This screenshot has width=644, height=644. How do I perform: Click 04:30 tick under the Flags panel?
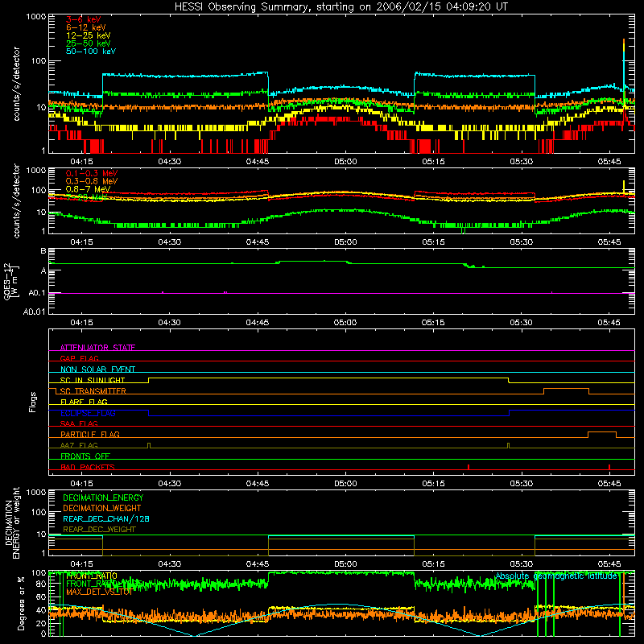[169, 484]
